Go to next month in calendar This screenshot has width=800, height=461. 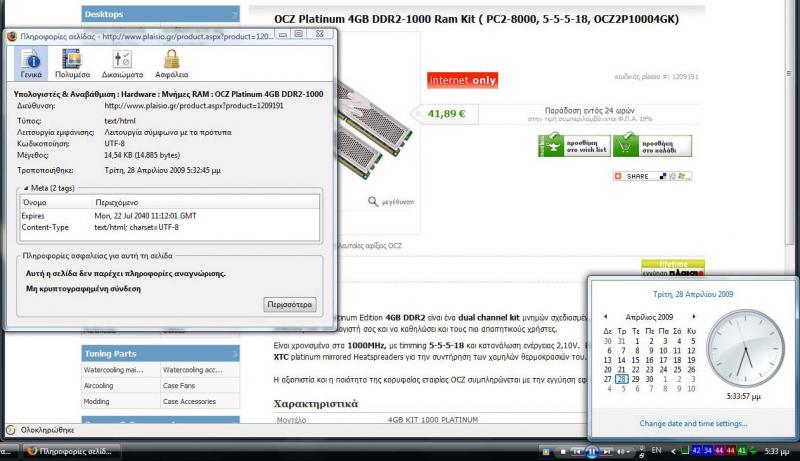tap(693, 317)
